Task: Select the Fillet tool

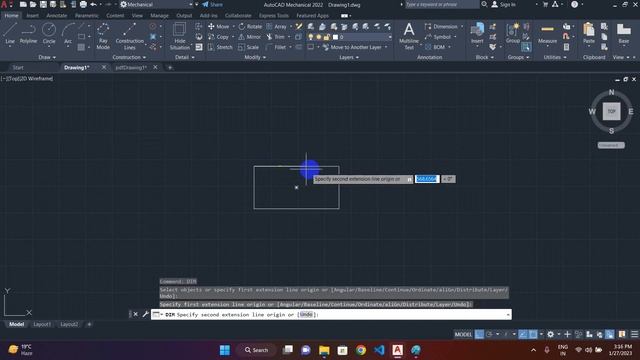Action: click(x=276, y=47)
